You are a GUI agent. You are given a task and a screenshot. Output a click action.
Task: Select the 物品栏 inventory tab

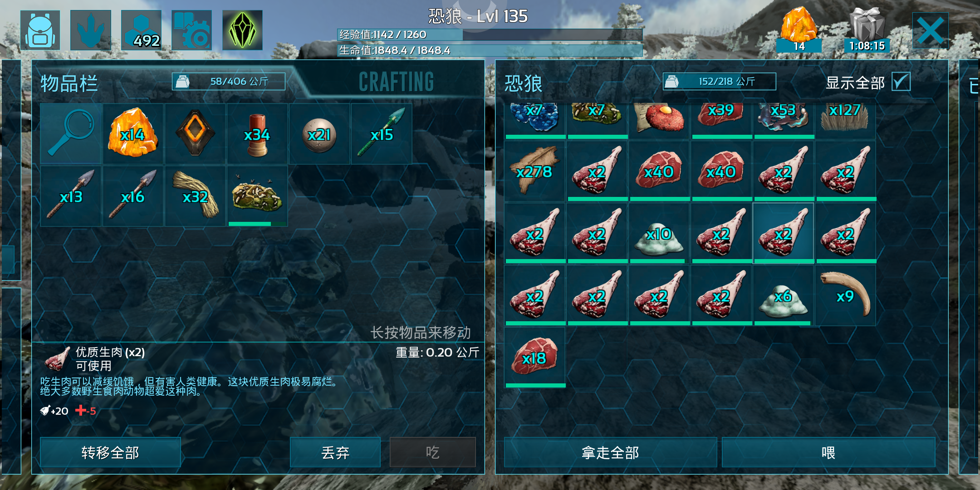click(x=69, y=83)
